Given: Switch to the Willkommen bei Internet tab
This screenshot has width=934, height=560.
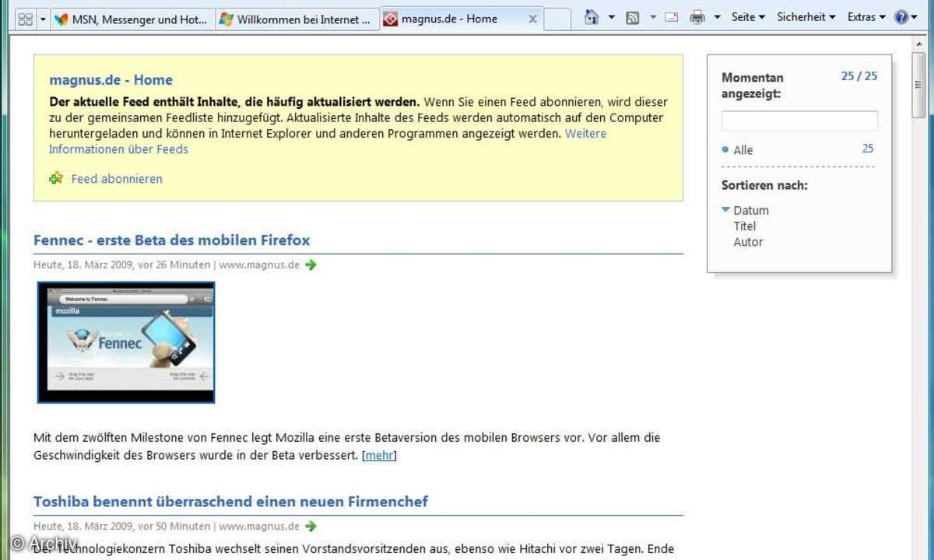Looking at the screenshot, I should coord(297,19).
